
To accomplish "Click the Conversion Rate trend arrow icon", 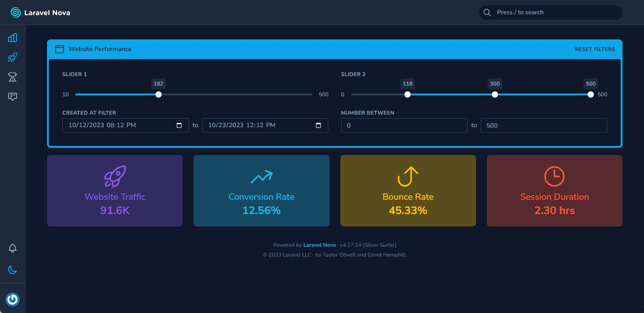I will click(262, 176).
